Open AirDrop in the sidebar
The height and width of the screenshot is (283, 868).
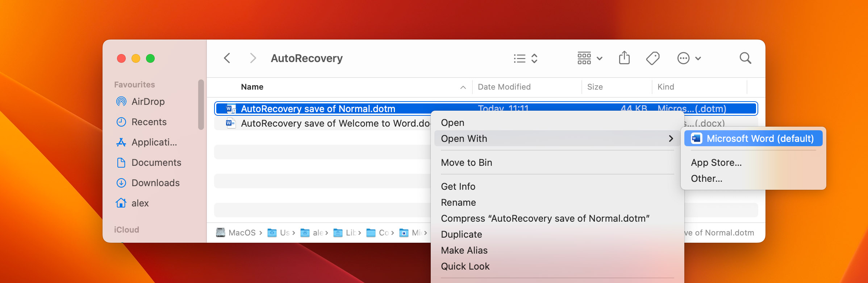(x=148, y=102)
